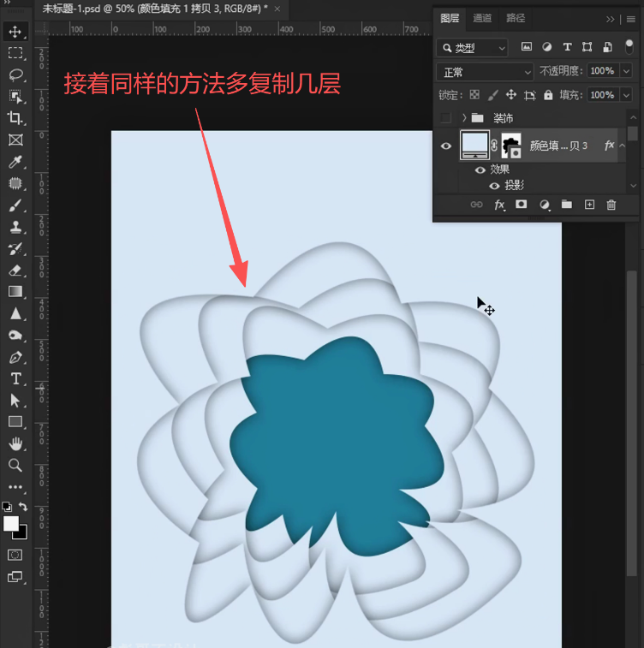Screen dimensions: 644x648
Task: Prevent auto-nesting in artboards lock
Action: click(530, 96)
